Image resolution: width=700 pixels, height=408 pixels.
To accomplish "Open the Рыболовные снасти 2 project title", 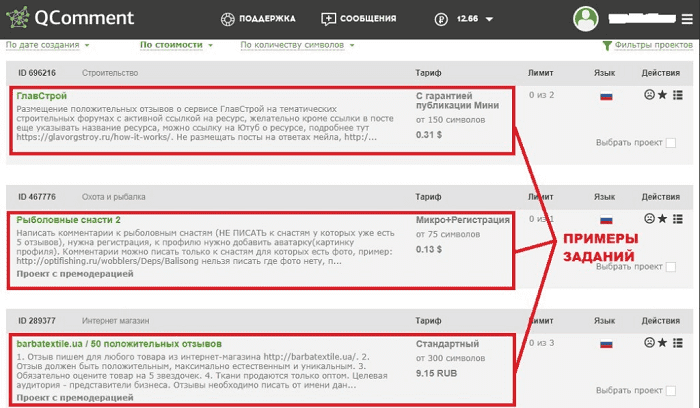I will (x=68, y=220).
